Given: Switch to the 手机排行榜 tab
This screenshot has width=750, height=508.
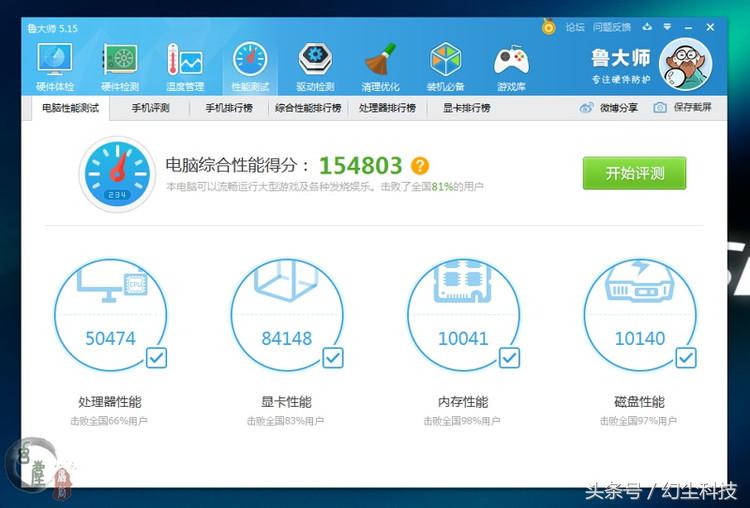Looking at the screenshot, I should click(x=229, y=108).
